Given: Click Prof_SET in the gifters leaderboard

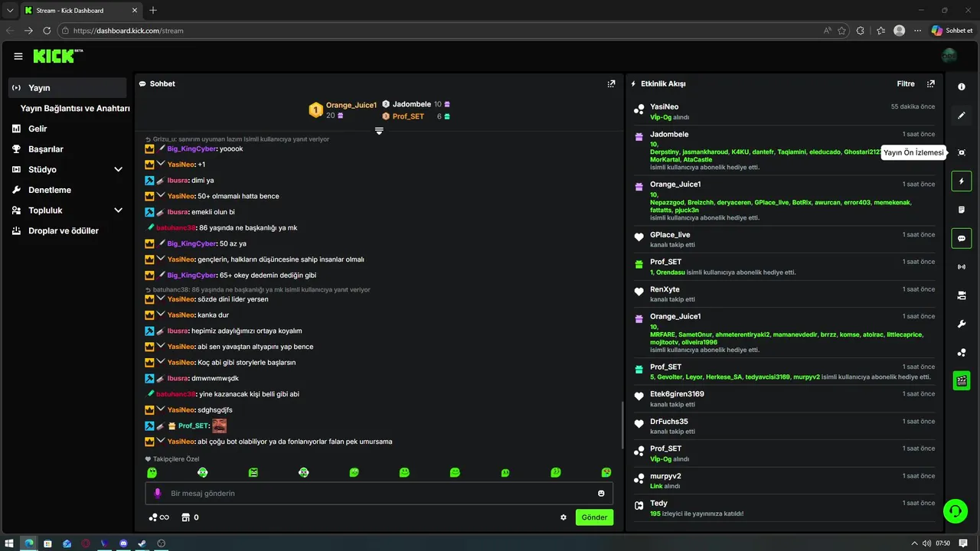Looking at the screenshot, I should (408, 116).
